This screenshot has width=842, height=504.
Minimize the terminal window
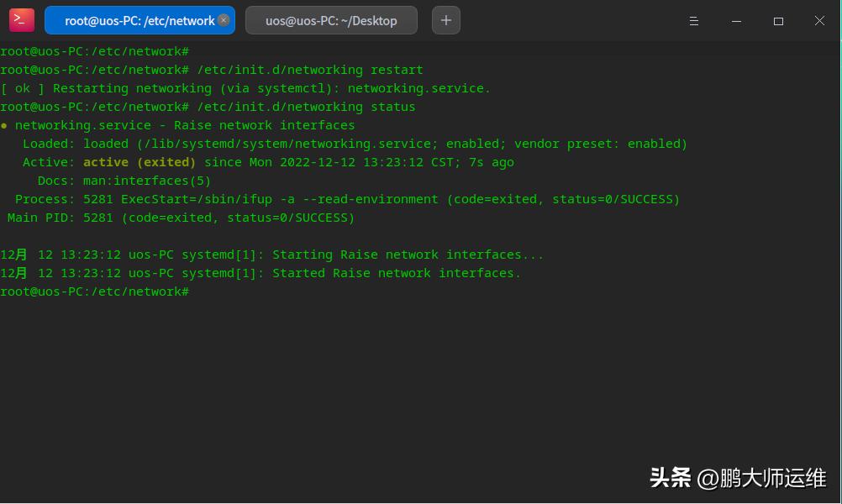point(736,21)
